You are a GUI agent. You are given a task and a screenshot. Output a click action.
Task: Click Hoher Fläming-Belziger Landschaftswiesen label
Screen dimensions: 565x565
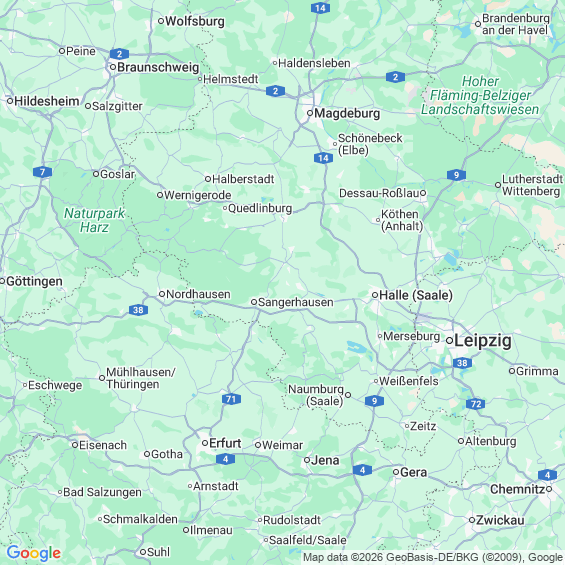pos(480,95)
